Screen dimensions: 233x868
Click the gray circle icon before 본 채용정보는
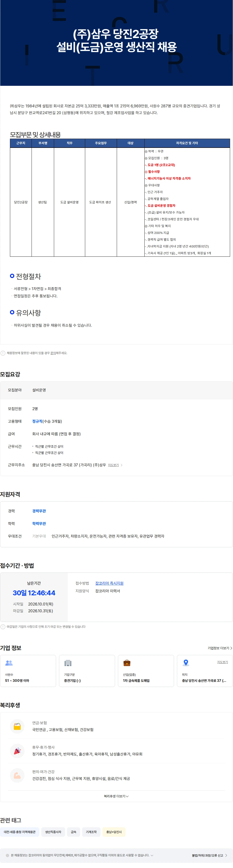[x=8, y=855]
